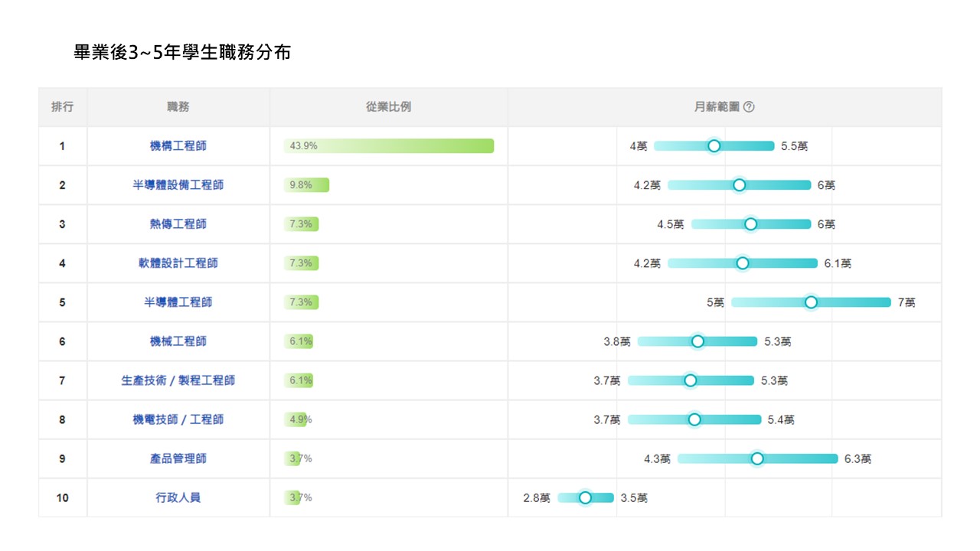
Task: Click the 43.9% employment ratio bar
Action: (x=389, y=146)
